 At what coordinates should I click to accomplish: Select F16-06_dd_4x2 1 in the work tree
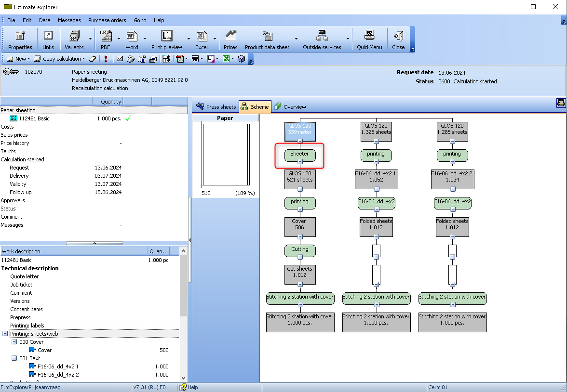tap(58, 366)
